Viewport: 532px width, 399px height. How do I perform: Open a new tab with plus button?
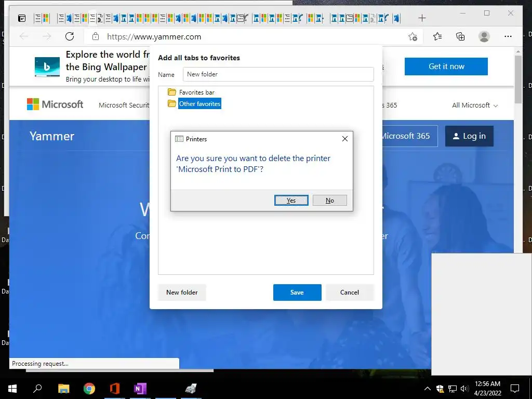pyautogui.click(x=422, y=18)
